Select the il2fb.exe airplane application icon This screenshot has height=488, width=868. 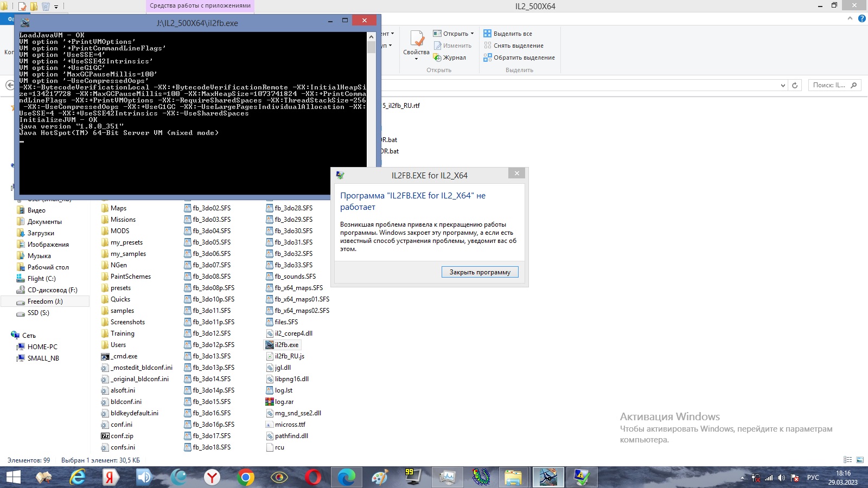(270, 345)
